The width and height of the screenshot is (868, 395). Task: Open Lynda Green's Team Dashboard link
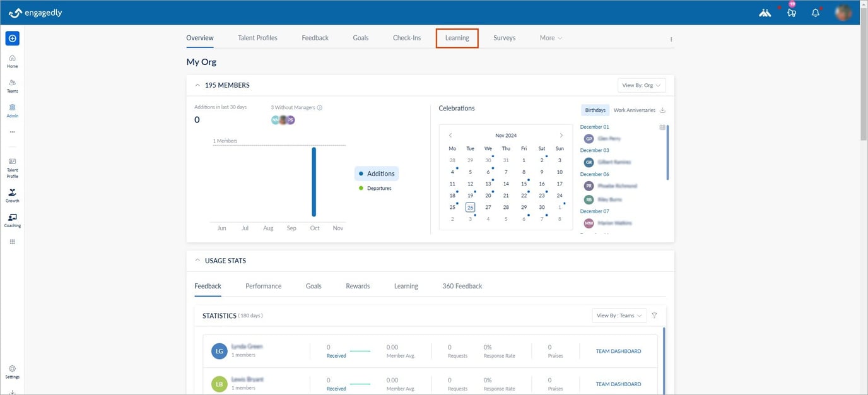618,351
